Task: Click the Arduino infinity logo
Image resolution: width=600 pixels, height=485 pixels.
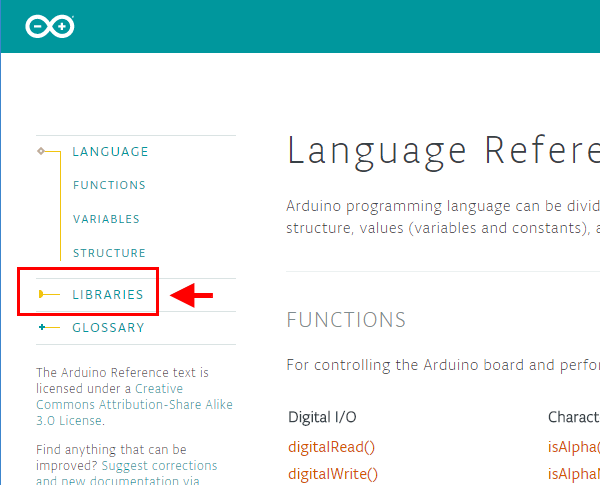Action: coord(50,27)
